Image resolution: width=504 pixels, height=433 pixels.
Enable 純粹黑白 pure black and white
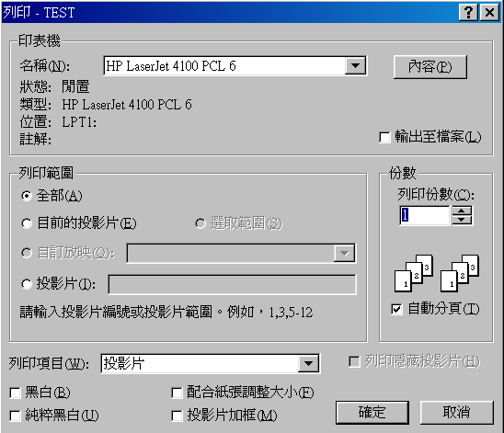click(x=15, y=416)
